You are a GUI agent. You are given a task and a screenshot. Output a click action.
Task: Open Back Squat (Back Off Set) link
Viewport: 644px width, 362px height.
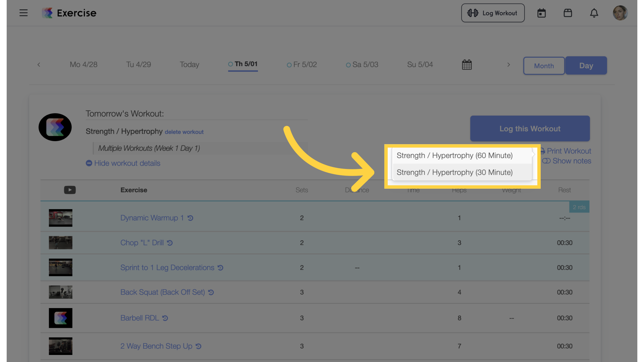[x=162, y=293]
